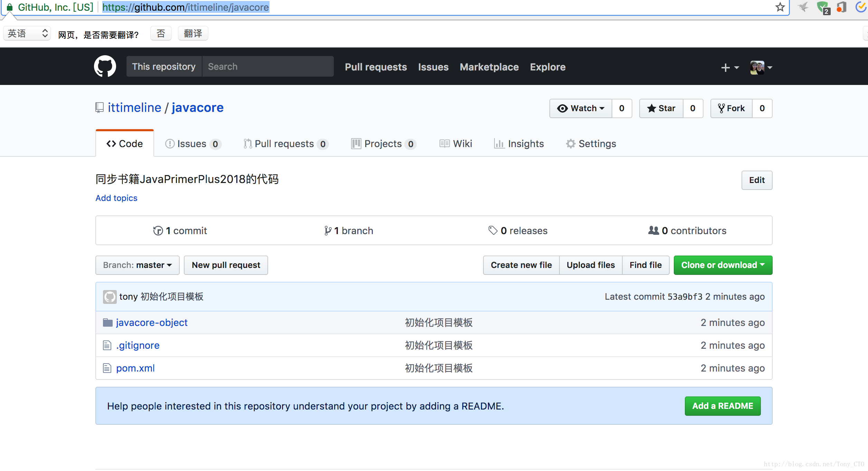The width and height of the screenshot is (868, 471).
Task: Bookmark page with the star icon
Action: click(780, 7)
